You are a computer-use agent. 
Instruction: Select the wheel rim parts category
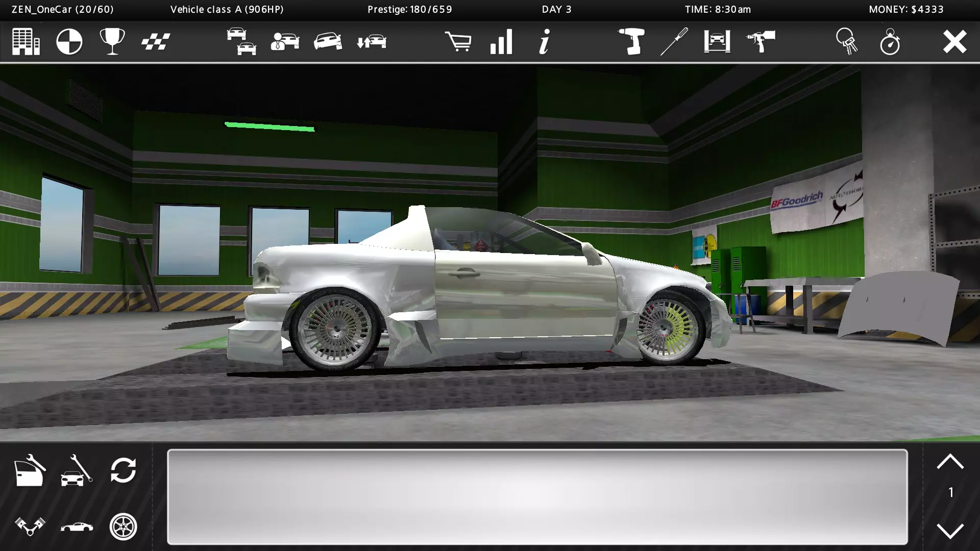click(x=123, y=527)
